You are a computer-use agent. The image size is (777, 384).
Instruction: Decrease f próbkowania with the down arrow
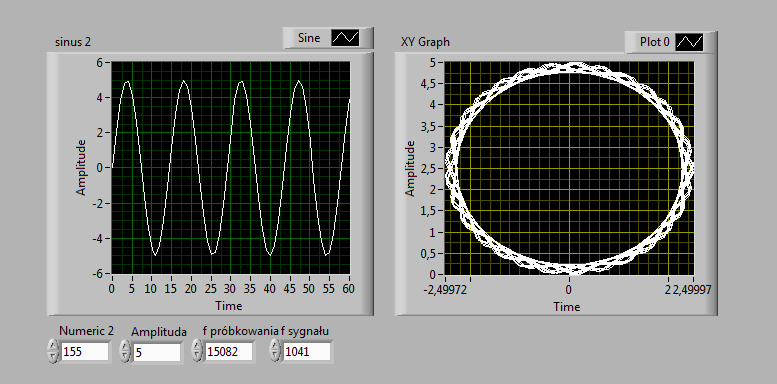pos(197,357)
